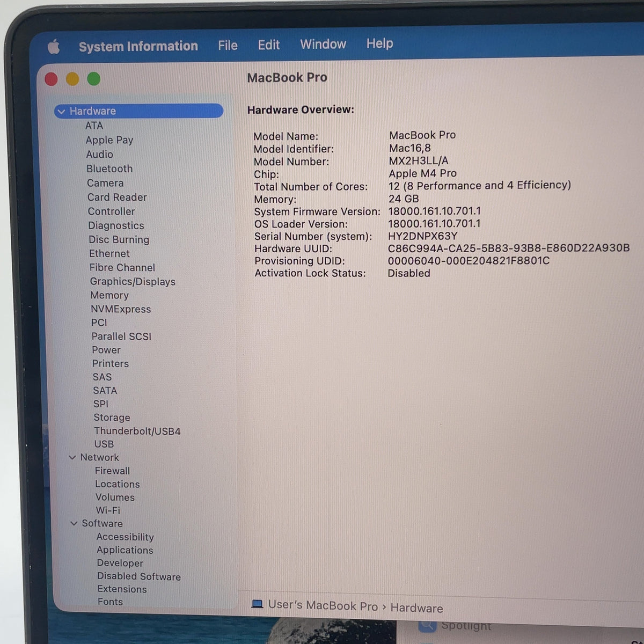Click the laptop icon in path bar
This screenshot has height=644, width=644.
(258, 604)
